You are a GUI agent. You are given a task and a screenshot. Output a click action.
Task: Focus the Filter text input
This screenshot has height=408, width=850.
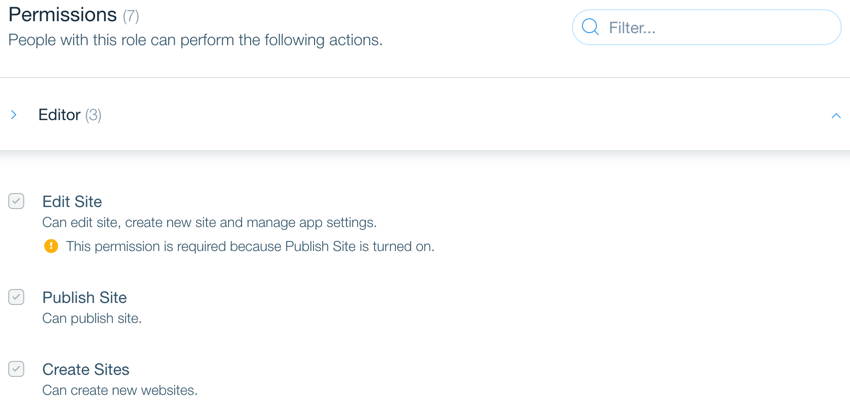click(706, 27)
